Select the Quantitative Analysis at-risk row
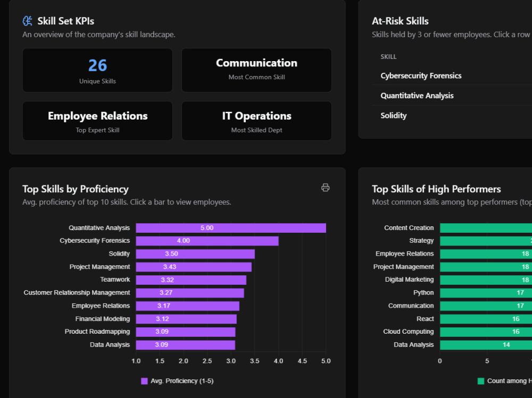Viewport: 532px width, 398px height. [452, 96]
